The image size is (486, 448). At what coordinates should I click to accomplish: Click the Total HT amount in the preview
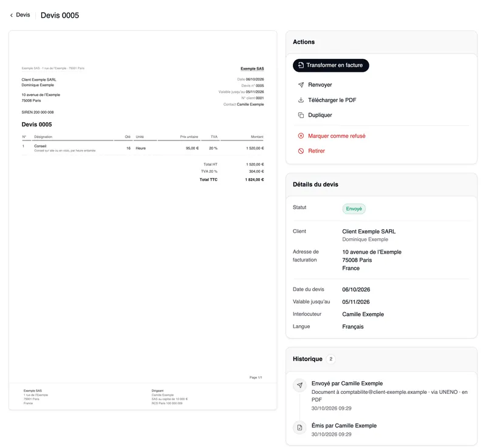tap(255, 164)
